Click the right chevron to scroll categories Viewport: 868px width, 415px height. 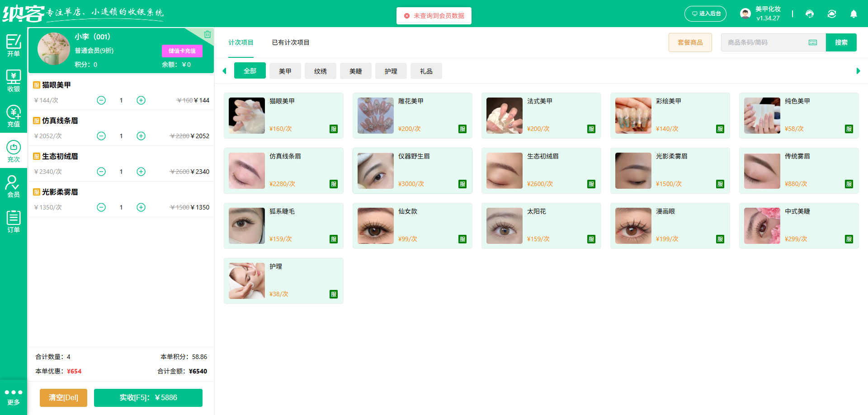(859, 71)
